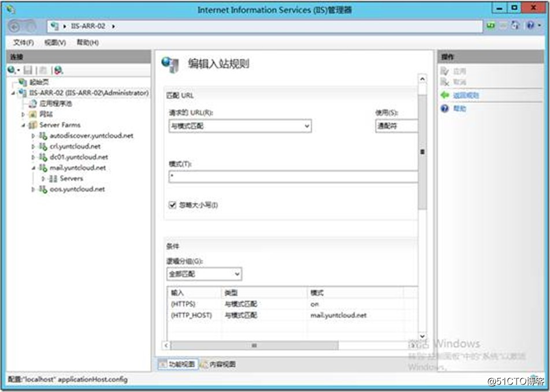Viewport: 550px width, 392px height.
Task: Expand the Servers node under mail
Action: (43, 179)
